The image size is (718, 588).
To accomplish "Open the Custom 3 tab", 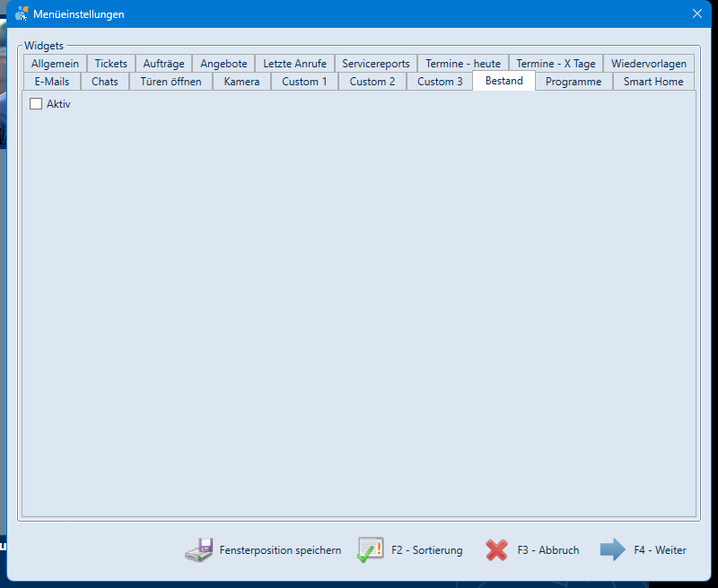I will (440, 82).
